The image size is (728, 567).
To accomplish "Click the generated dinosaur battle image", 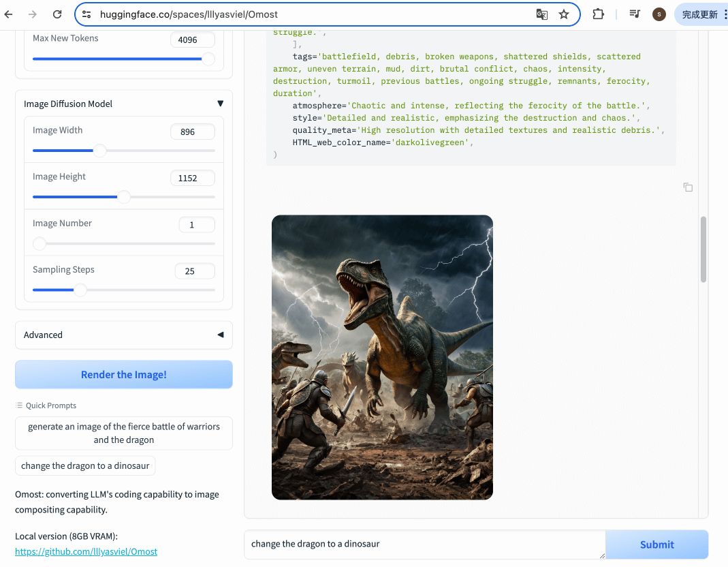I will point(382,357).
